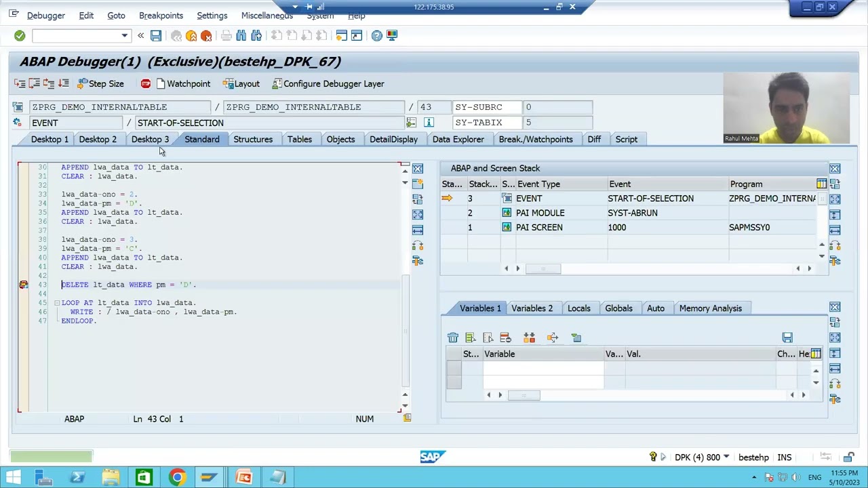Collapse the command field with the double-chevron
The height and width of the screenshot is (488, 868).
[140, 35]
